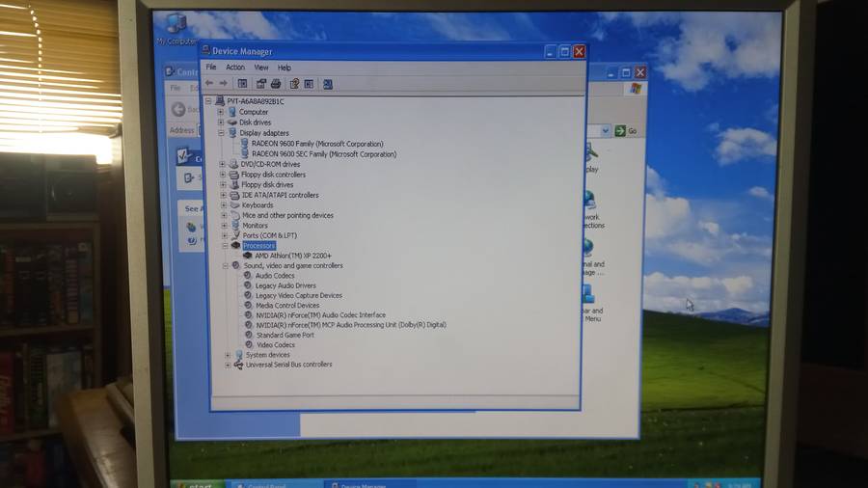Expand the DVD/CD-ROM drives node
This screenshot has height=488, width=868.
point(223,164)
